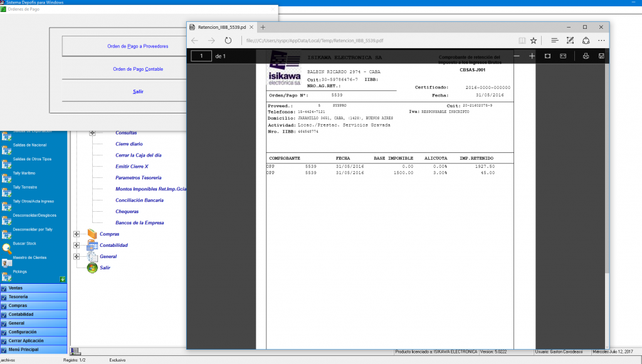The width and height of the screenshot is (642, 364).
Task: Zoom in on the PDF document
Action: [532, 56]
